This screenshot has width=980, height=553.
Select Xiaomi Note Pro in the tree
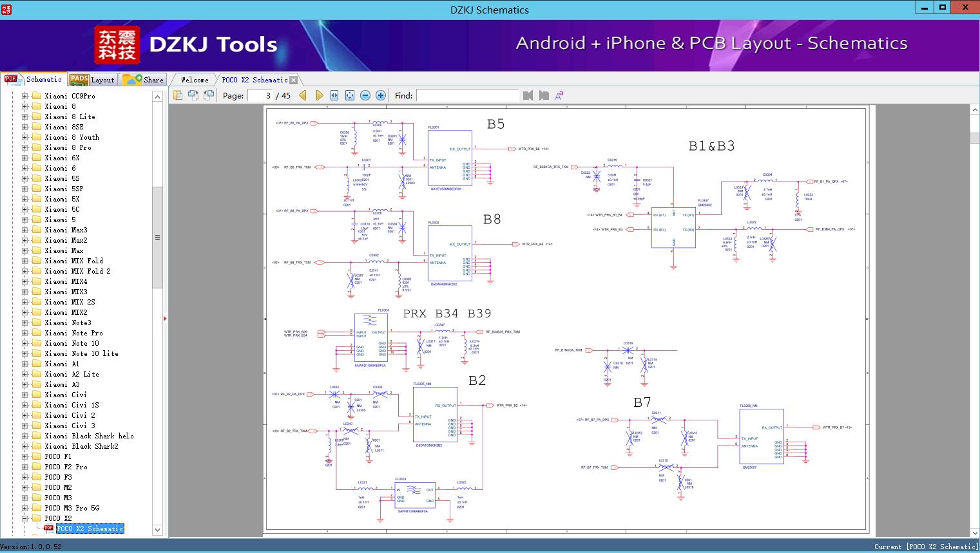tap(73, 333)
